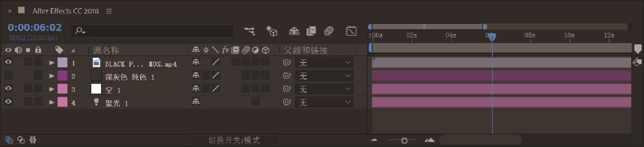This screenshot has height=147, width=644.
Task: Hide the BLACK P... MOS.mp4 layer
Action: coord(8,62)
